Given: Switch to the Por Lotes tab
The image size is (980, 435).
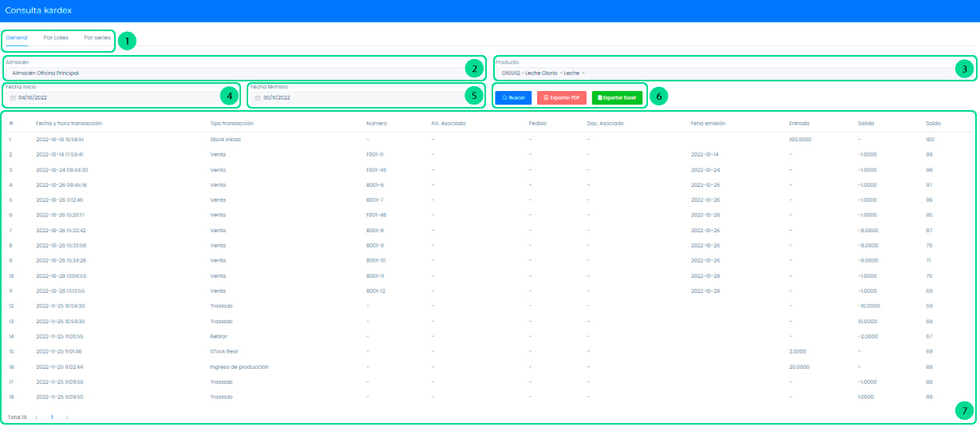Looking at the screenshot, I should (56, 38).
